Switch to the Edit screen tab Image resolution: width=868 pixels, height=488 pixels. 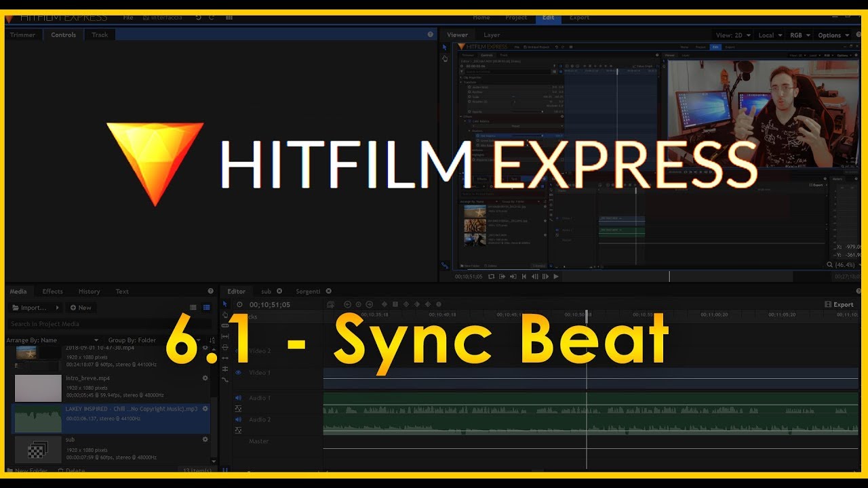[548, 18]
